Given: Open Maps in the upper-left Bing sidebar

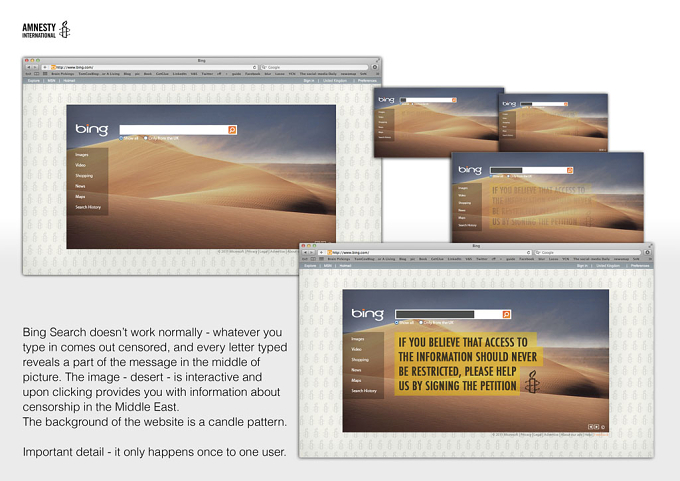Looking at the screenshot, I should (x=80, y=196).
